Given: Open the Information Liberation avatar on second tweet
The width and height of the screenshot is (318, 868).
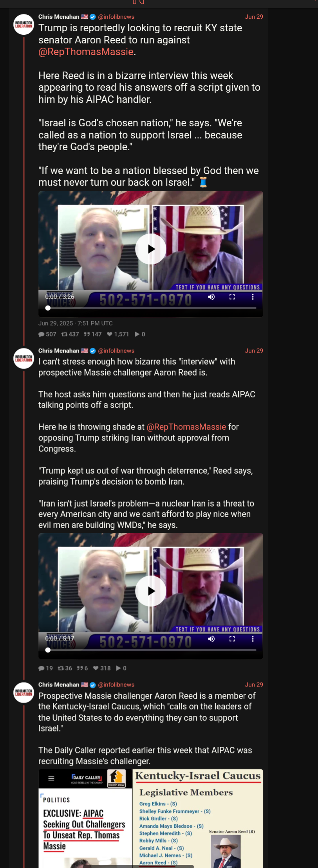Looking at the screenshot, I should [24, 358].
